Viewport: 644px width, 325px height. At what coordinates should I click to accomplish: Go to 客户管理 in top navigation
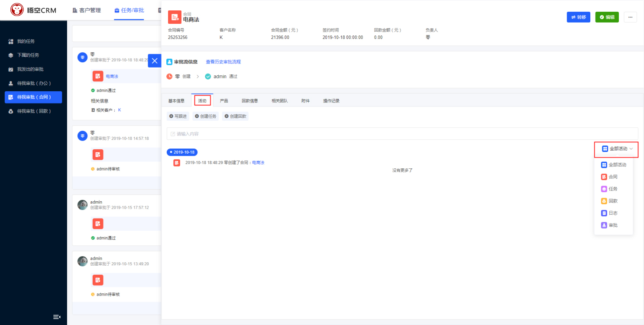click(x=87, y=10)
